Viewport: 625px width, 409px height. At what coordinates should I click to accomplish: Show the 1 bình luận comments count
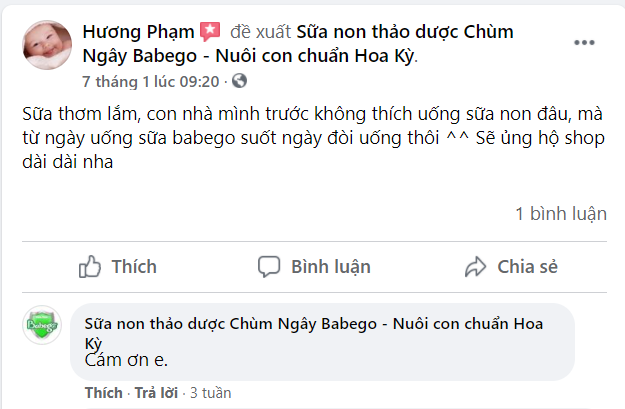coord(560,213)
